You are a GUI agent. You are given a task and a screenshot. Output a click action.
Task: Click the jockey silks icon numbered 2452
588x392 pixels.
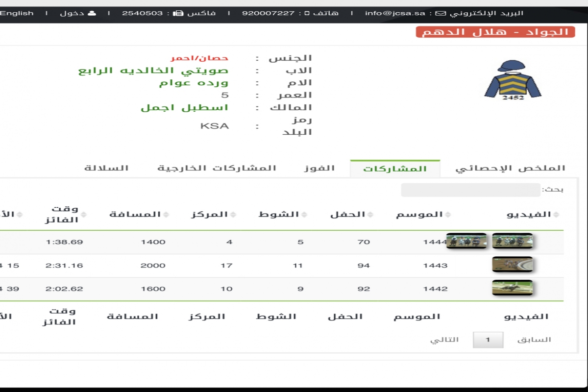(511, 80)
